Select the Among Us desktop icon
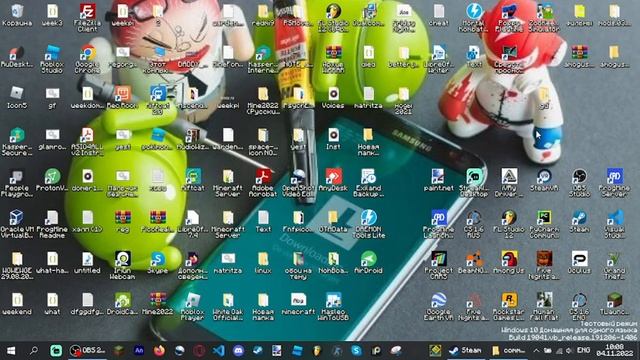The height and width of the screenshot is (360, 640). pos(509,262)
